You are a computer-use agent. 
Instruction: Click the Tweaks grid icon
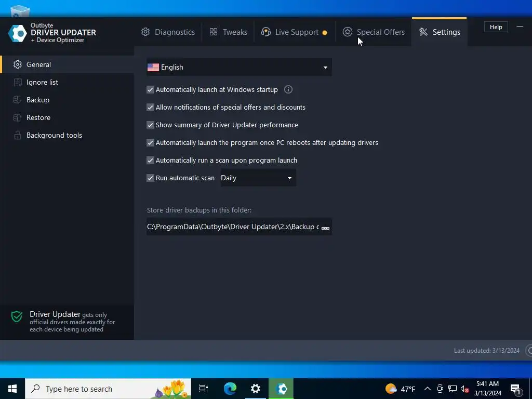pyautogui.click(x=214, y=32)
